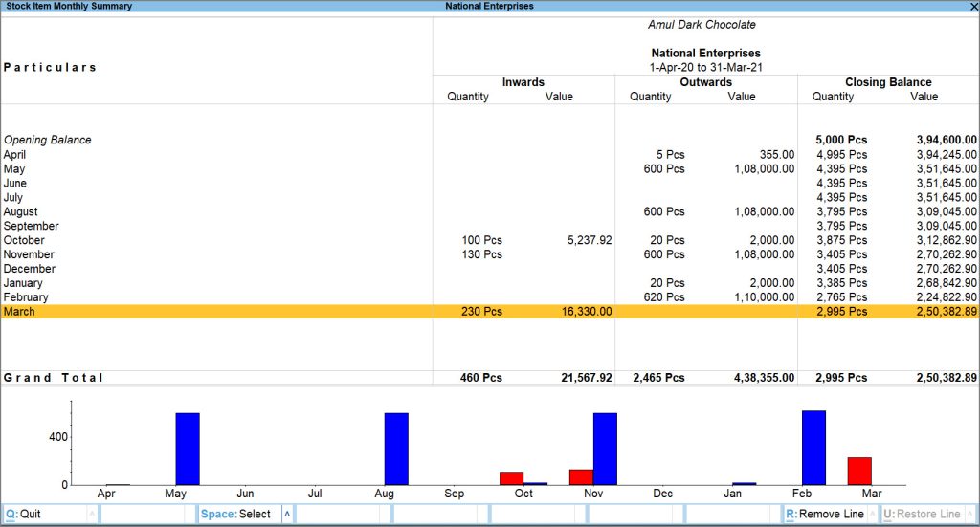This screenshot has height=527, width=980.
Task: Click the blue Aug bar in chart
Action: pyautogui.click(x=396, y=449)
